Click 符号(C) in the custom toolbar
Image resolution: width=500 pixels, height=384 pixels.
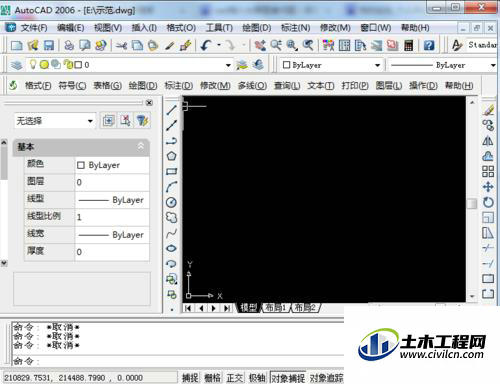pos(72,86)
